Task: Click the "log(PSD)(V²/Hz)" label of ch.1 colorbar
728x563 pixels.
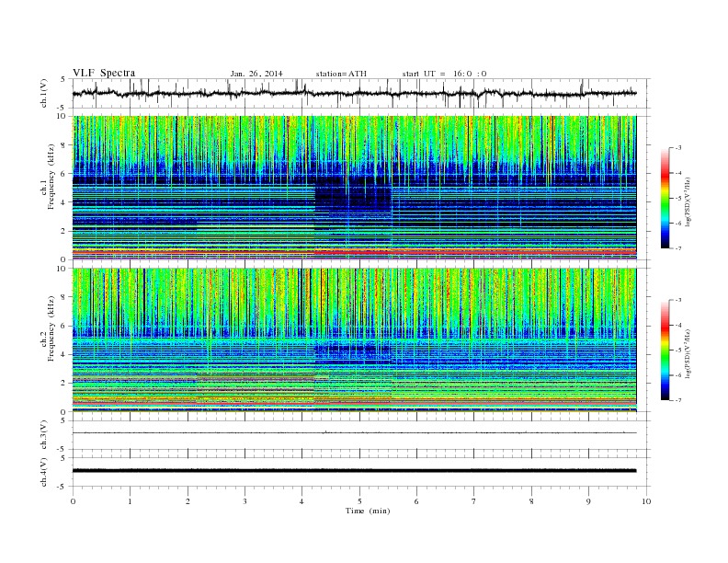Action: (688, 202)
